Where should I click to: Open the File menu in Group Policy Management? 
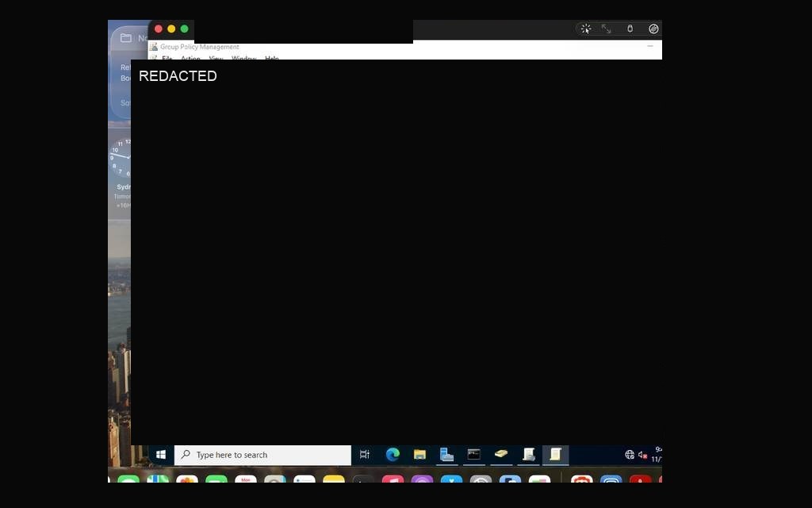pos(167,58)
